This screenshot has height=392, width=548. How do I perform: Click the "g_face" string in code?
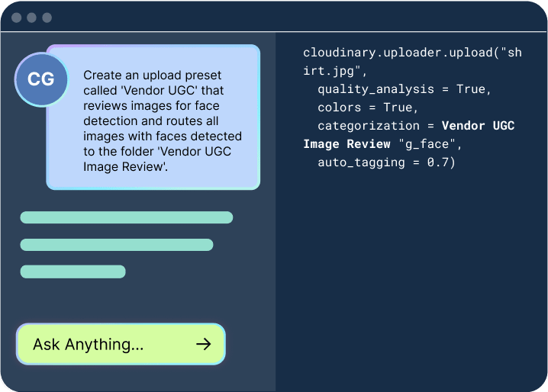click(x=415, y=144)
